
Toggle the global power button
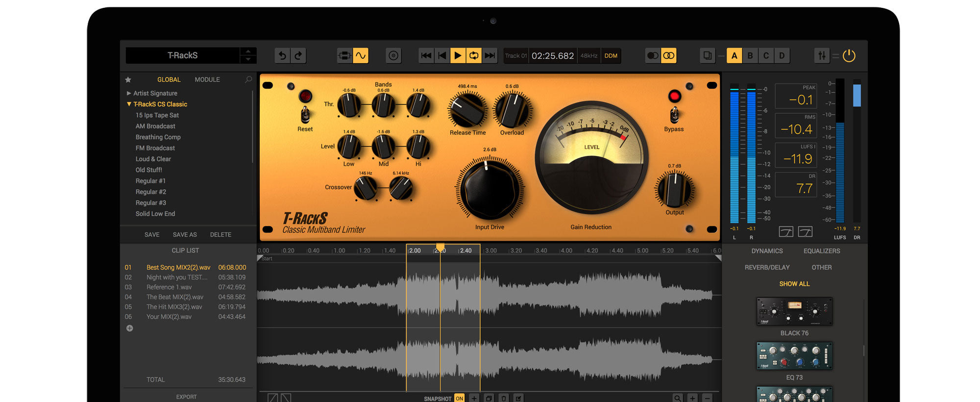pos(849,56)
